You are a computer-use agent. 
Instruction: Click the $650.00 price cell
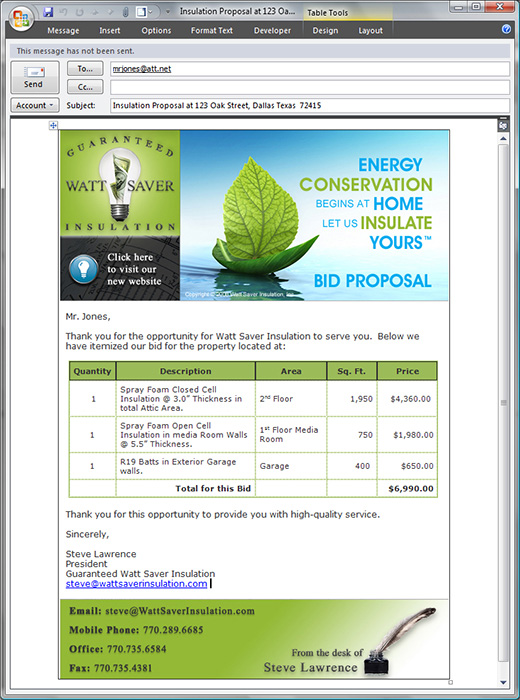click(x=408, y=466)
